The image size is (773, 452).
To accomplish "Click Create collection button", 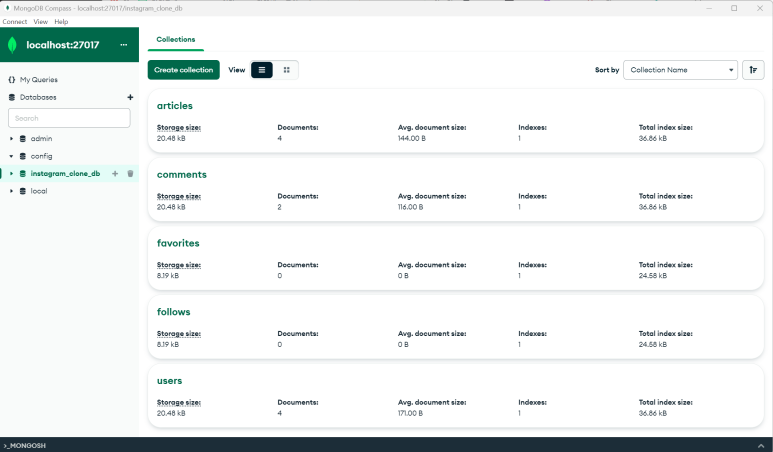I will click(x=183, y=70).
